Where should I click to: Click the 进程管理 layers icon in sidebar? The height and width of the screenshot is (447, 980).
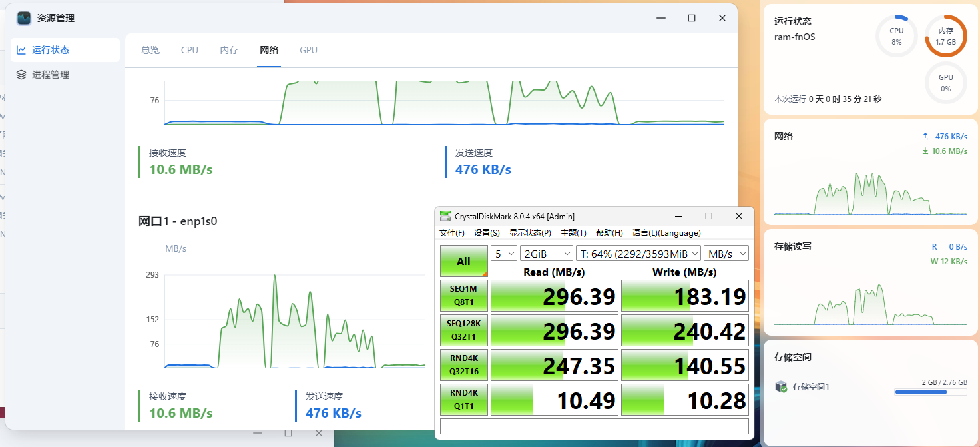pos(21,75)
